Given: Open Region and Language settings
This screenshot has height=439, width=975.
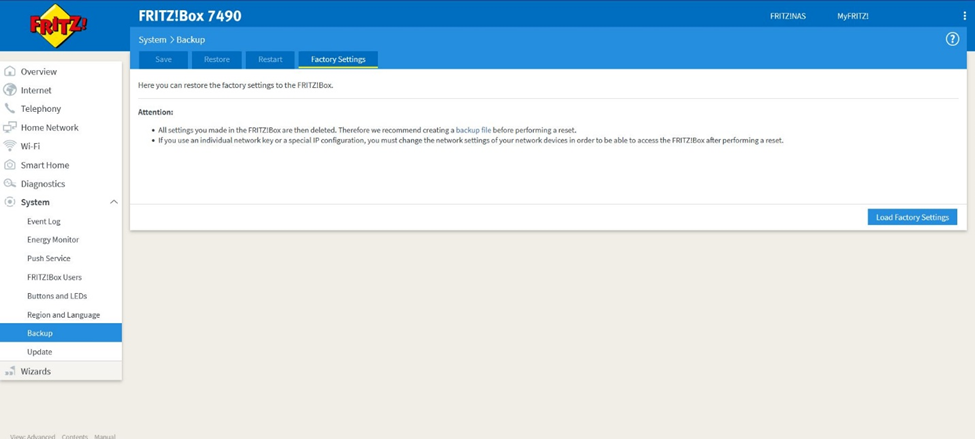Looking at the screenshot, I should 63,315.
